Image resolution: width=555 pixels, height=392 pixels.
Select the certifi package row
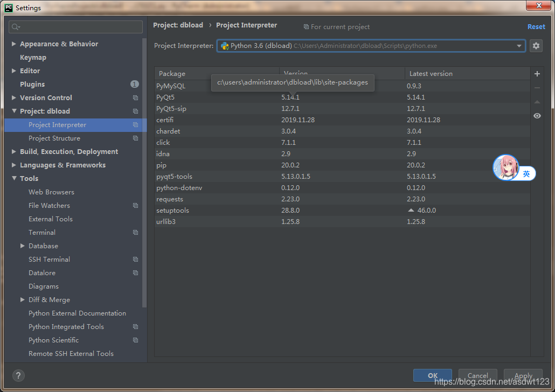pos(342,120)
